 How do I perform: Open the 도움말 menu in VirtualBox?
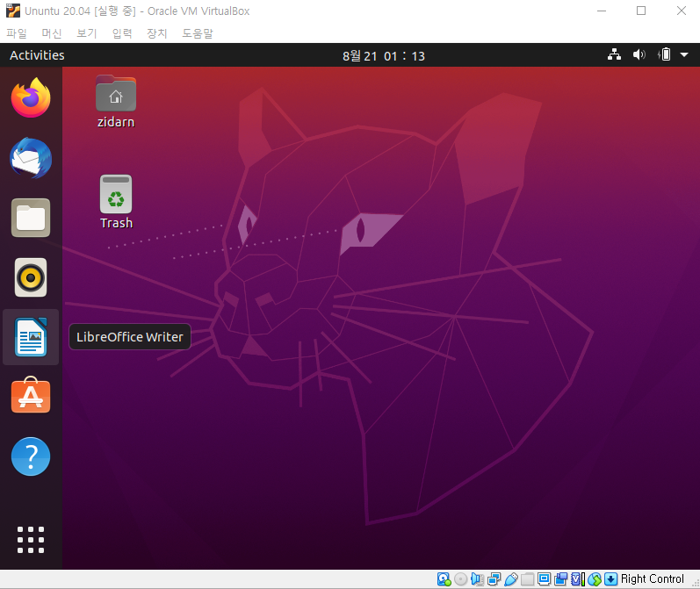point(198,33)
